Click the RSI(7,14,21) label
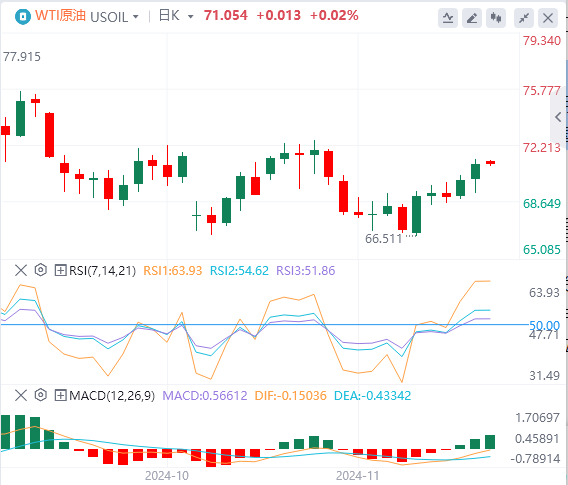The image size is (568, 485). click(103, 271)
